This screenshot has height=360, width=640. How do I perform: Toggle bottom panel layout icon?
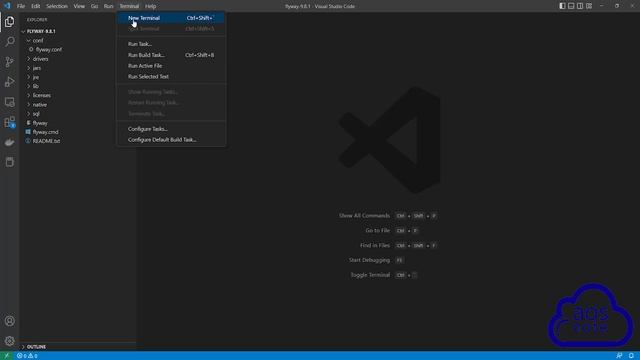pos(571,6)
